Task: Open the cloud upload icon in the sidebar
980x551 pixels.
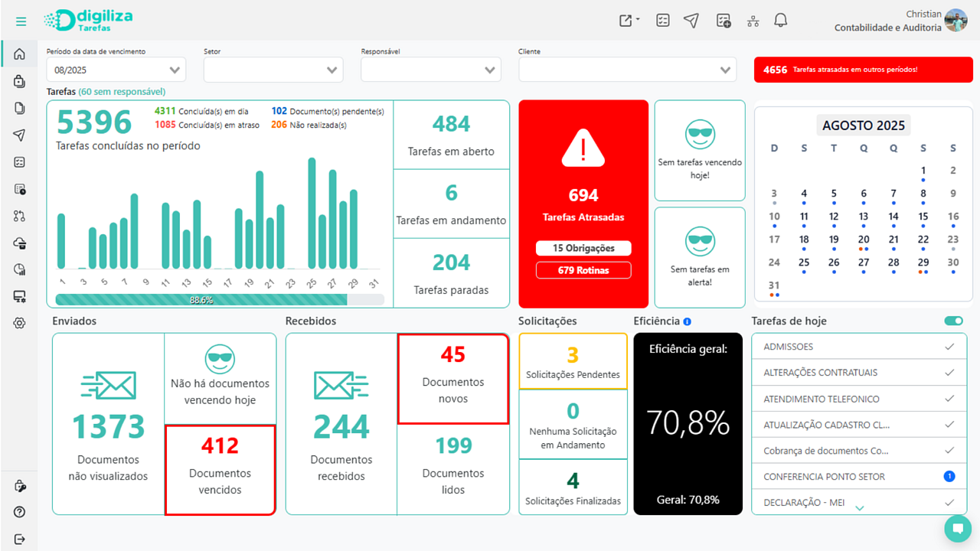Action: pyautogui.click(x=20, y=243)
